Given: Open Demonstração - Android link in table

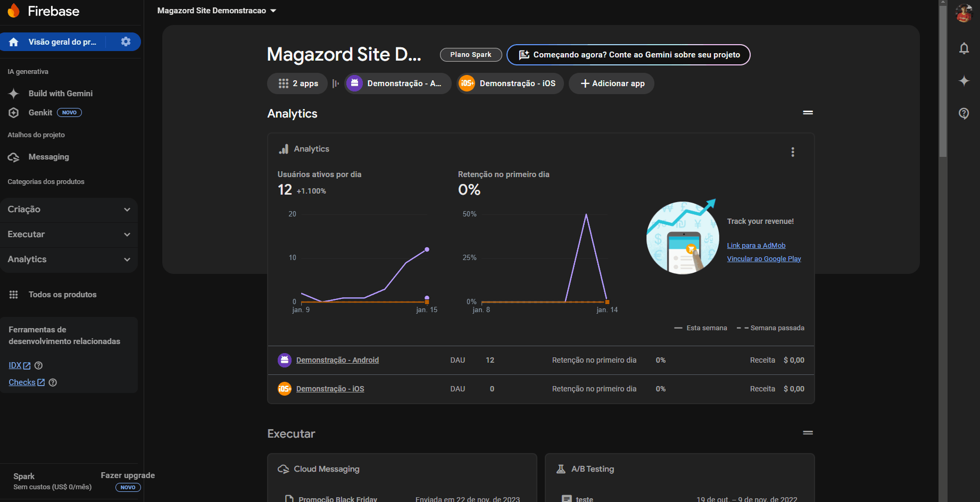Looking at the screenshot, I should (337, 360).
